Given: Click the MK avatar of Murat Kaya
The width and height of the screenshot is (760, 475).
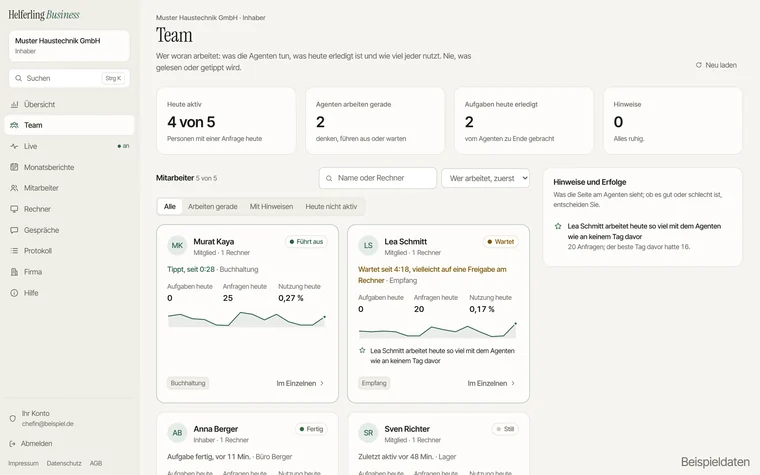Looking at the screenshot, I should pyautogui.click(x=177, y=245).
